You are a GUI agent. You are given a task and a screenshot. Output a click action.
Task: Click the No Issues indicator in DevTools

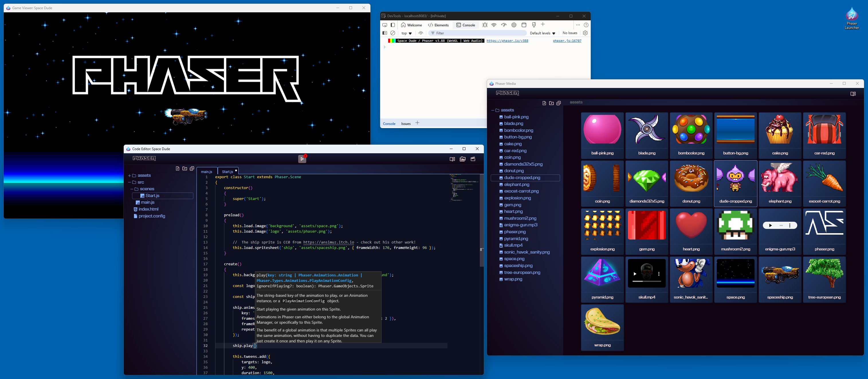tap(570, 33)
